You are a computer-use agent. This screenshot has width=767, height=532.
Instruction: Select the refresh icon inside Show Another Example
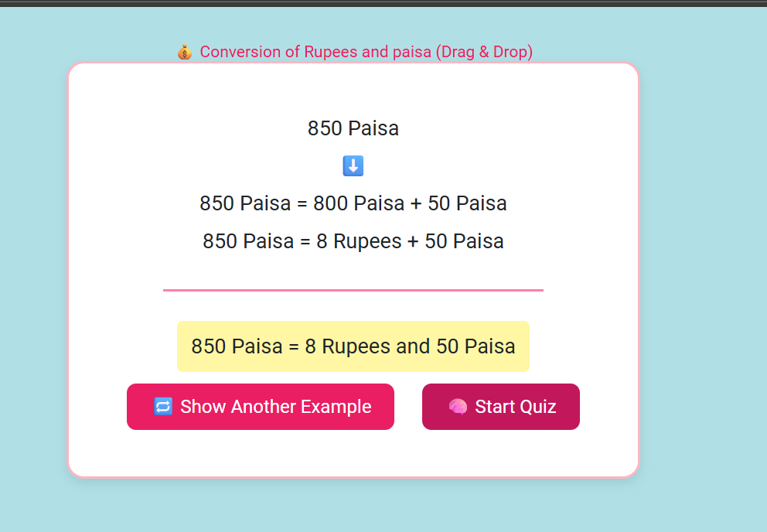(162, 406)
